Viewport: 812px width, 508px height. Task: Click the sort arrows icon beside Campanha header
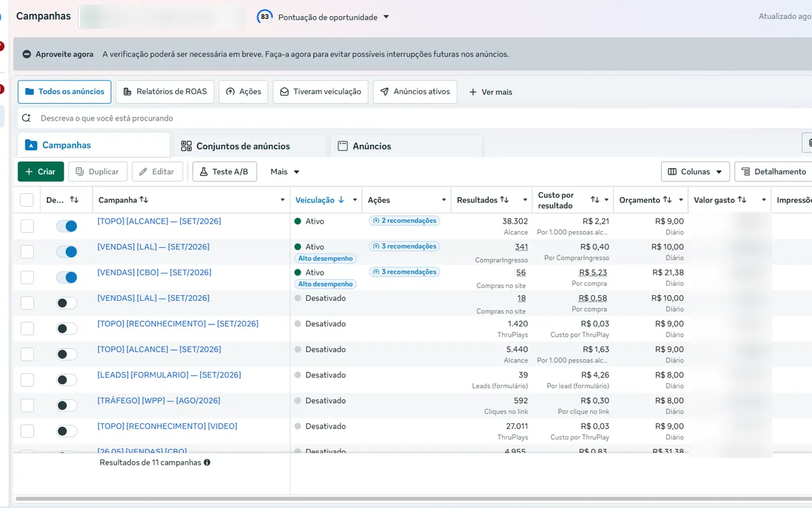[x=143, y=200]
